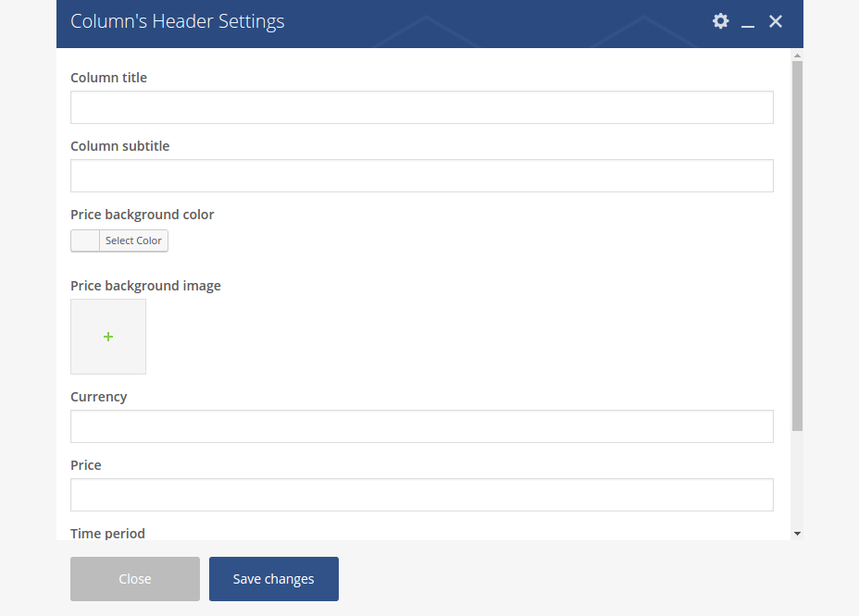
Task: Close the settings dialog with X icon
Action: 776,21
